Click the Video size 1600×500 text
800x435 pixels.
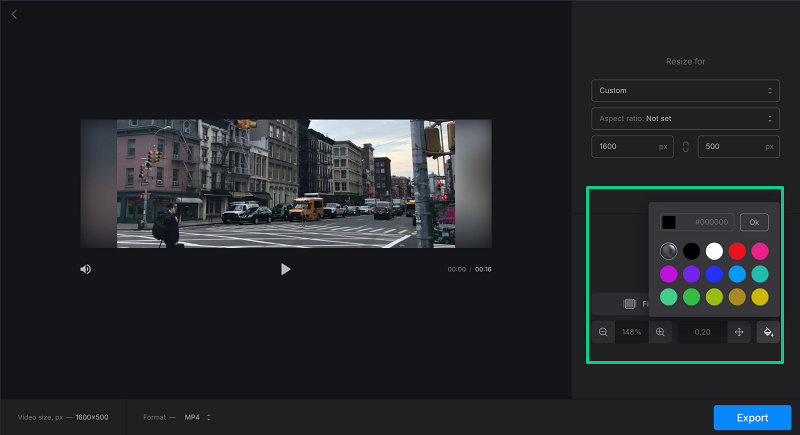(63, 417)
